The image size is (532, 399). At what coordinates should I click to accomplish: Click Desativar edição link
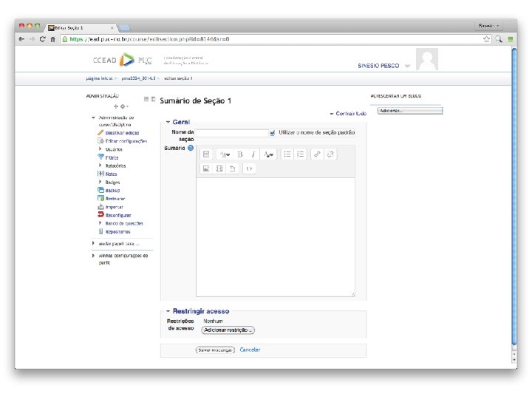point(122,133)
